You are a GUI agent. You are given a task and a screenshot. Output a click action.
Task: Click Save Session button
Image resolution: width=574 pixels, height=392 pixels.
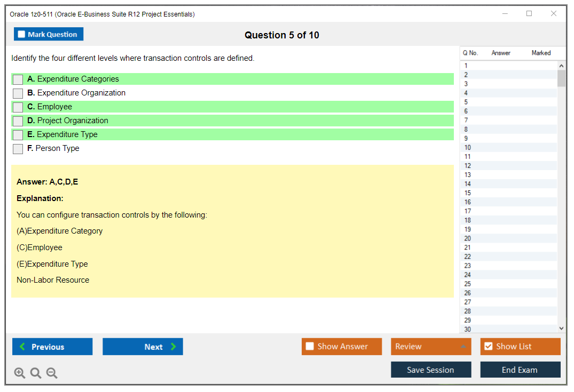click(431, 370)
